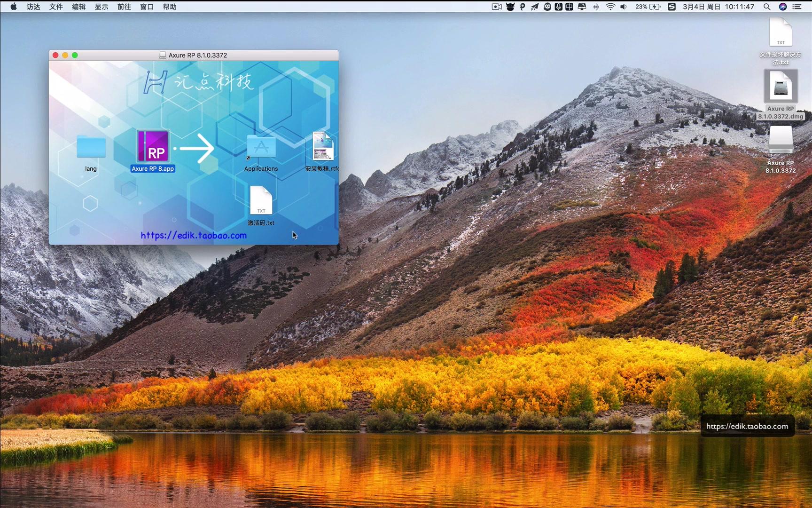Open the 访达 menu
812x508 pixels.
33,7
